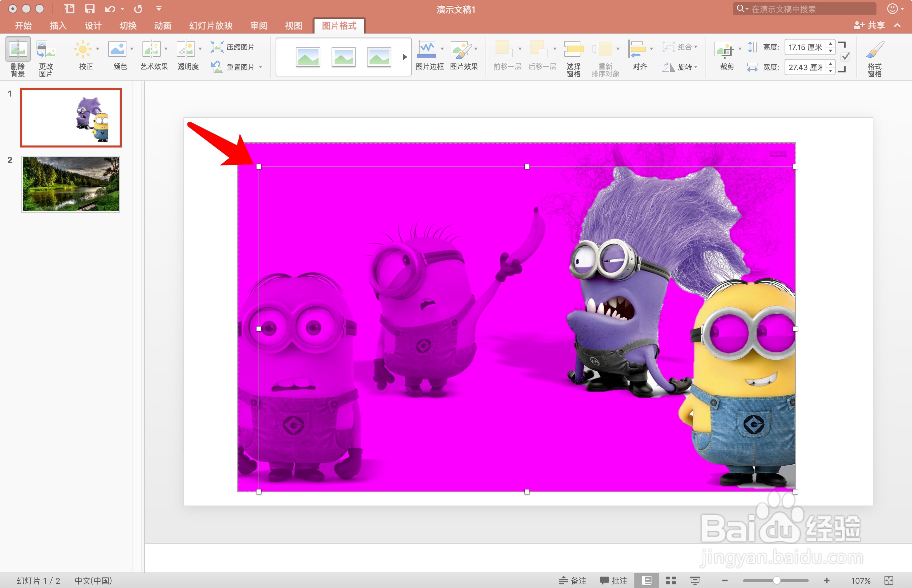Viewport: 912px width, 588px height.
Task: Toggle the Comments (批注) pane
Action: [x=613, y=580]
